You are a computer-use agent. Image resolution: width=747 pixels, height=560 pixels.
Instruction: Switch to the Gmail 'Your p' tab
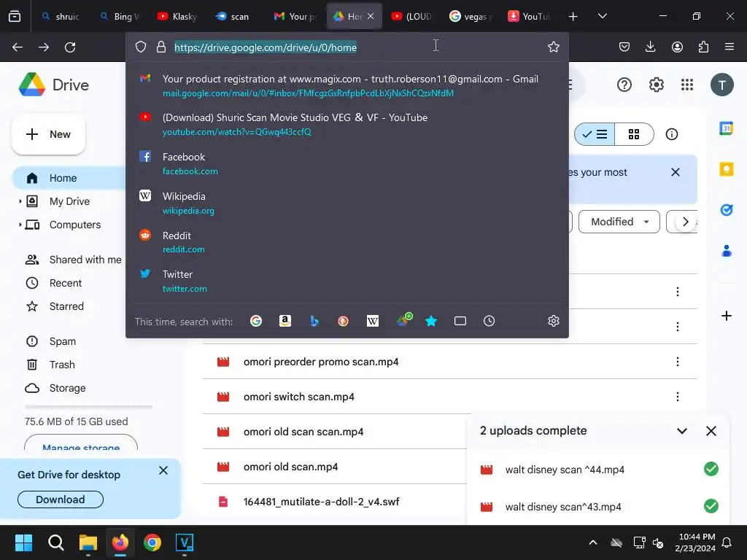point(295,16)
